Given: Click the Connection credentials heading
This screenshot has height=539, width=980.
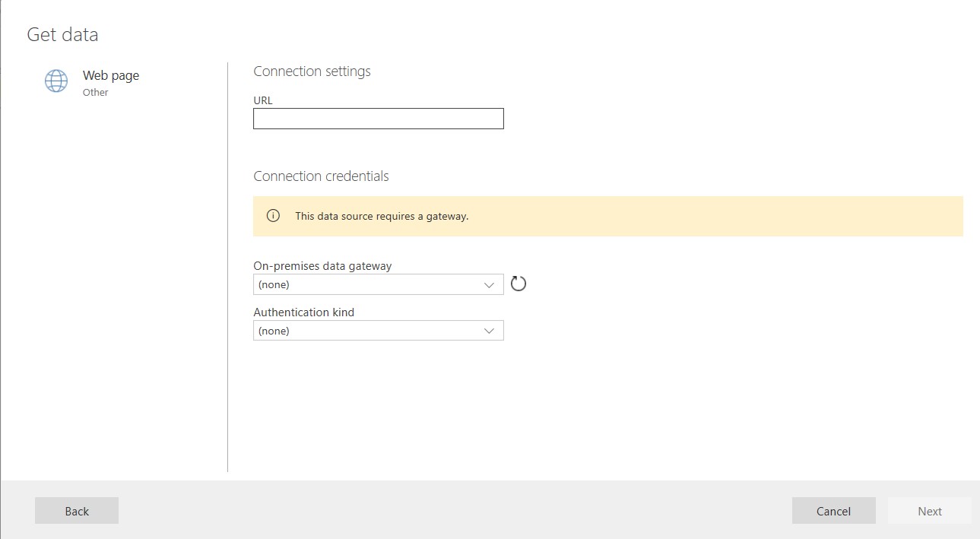Looking at the screenshot, I should [321, 176].
